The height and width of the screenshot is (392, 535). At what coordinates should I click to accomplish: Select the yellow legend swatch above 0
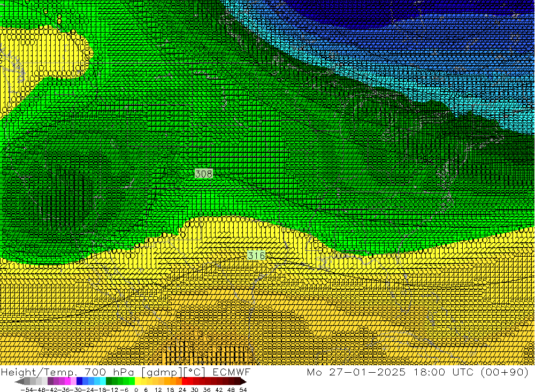(138, 381)
